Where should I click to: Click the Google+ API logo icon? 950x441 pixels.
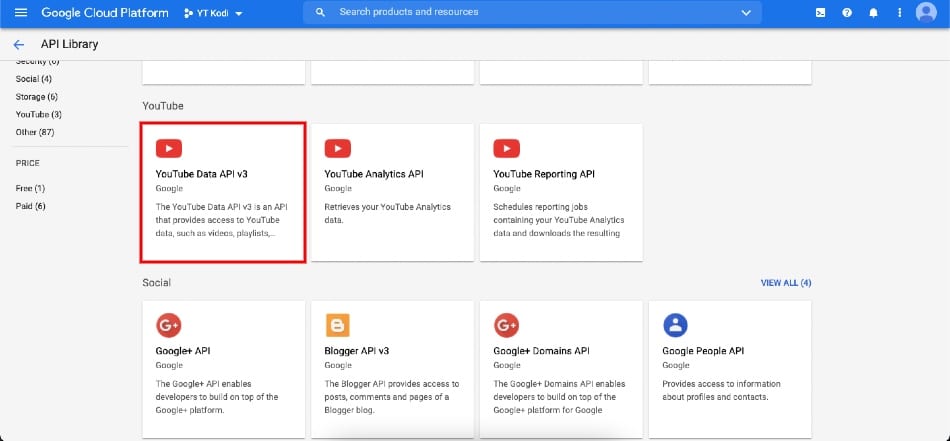click(x=168, y=325)
